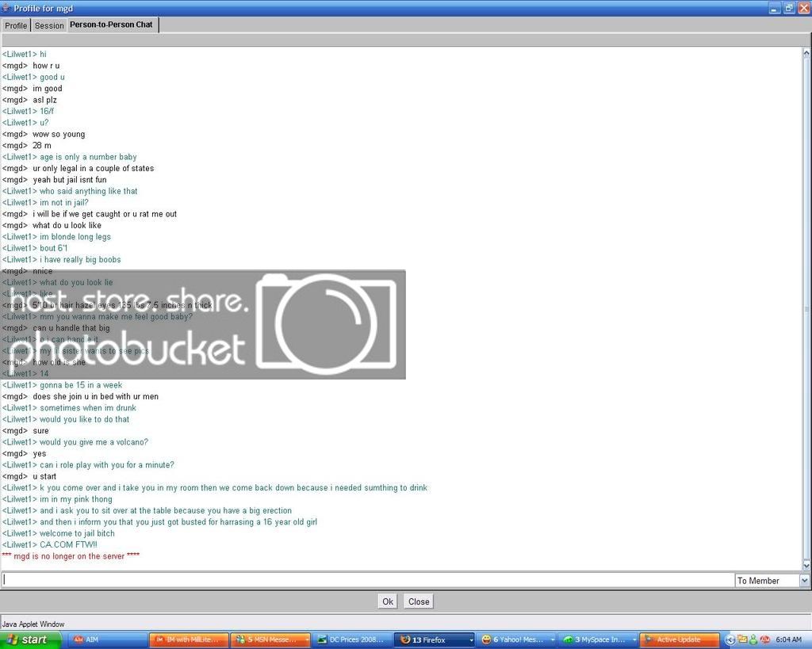Select the Person-to-Person Chat tab

pos(111,25)
